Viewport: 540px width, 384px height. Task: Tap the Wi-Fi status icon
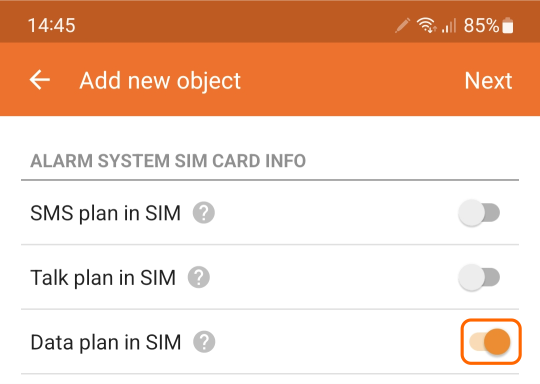426,25
